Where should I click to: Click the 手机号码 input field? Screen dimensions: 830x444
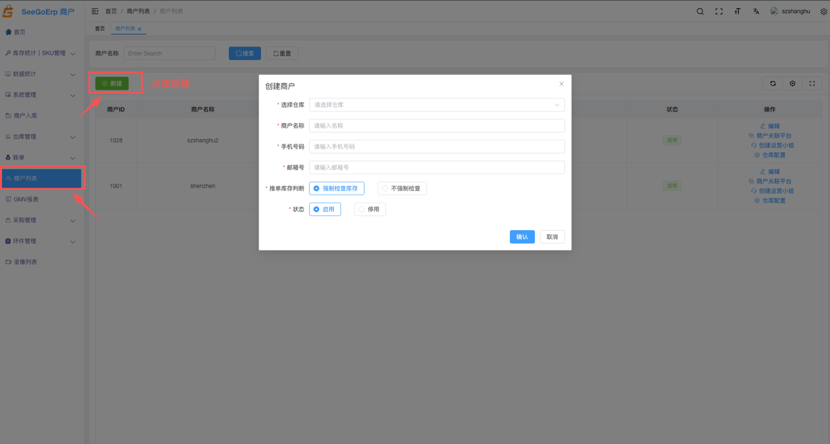437,146
